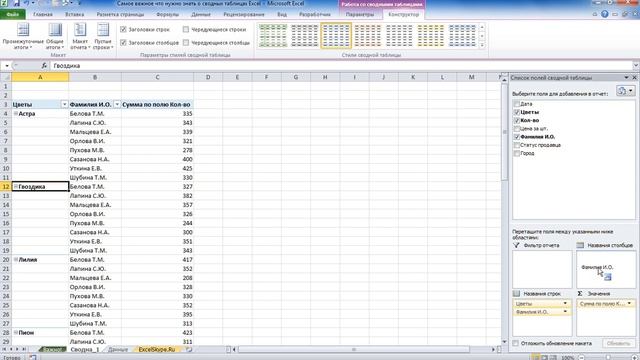Toggle Заголовки столбцов checkbox
640x360 pixels.
[x=123, y=42]
